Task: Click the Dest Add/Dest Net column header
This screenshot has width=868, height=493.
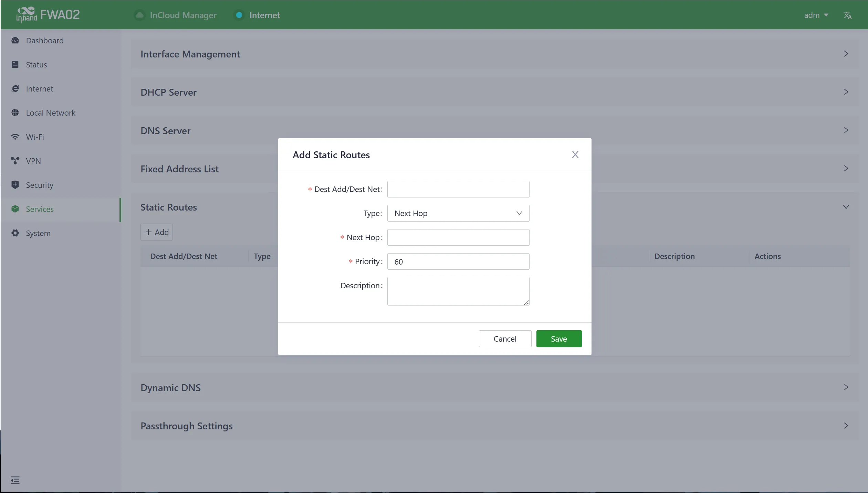Action: (184, 256)
